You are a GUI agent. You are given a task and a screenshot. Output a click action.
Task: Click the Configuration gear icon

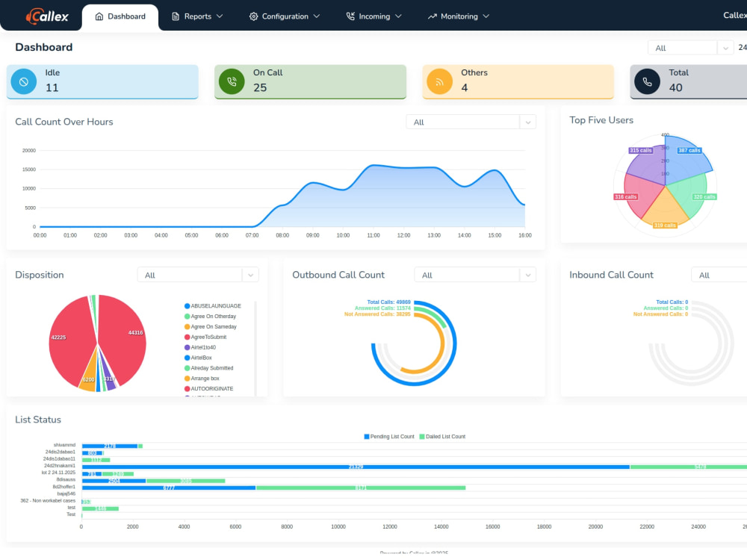click(253, 16)
